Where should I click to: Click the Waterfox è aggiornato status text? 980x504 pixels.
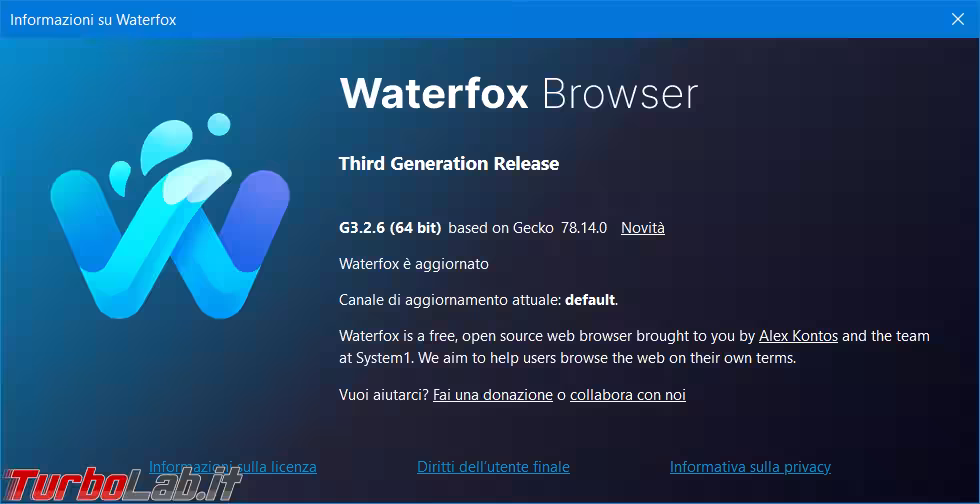pos(414,264)
